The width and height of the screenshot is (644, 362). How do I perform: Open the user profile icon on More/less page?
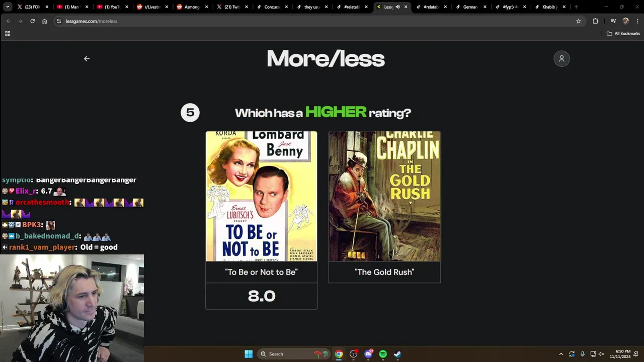561,59
